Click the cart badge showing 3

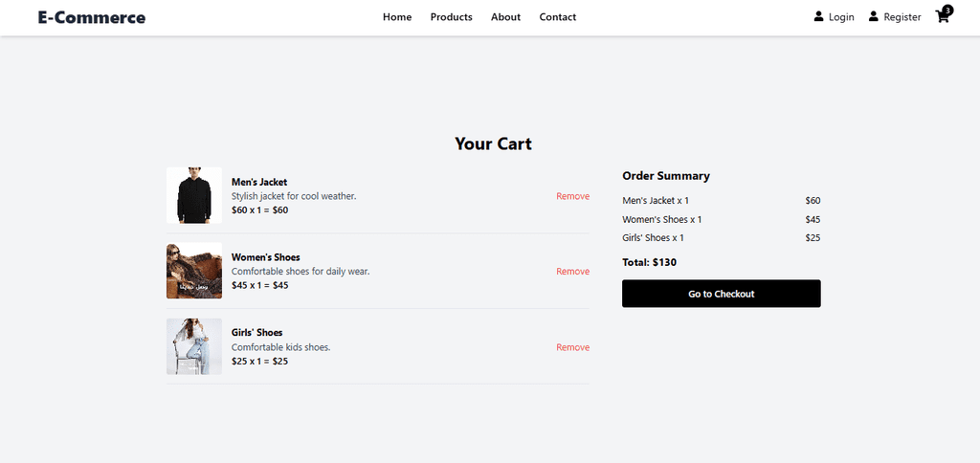point(947,10)
